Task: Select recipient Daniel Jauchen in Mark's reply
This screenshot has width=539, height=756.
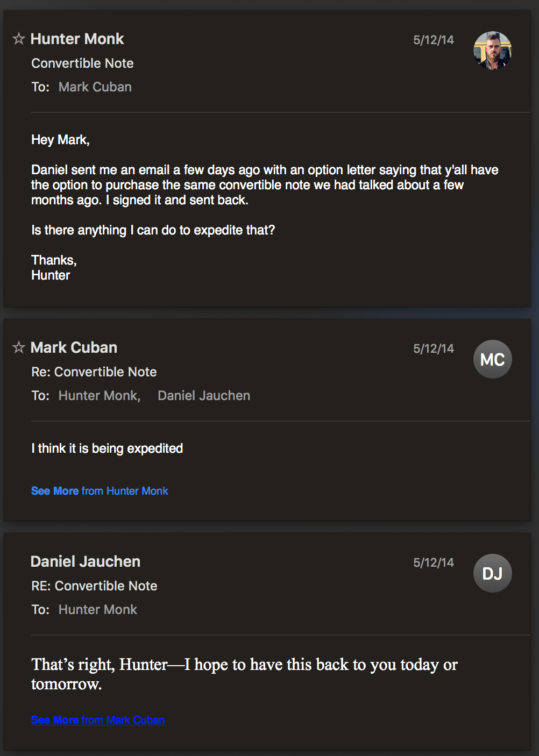Action: point(204,396)
